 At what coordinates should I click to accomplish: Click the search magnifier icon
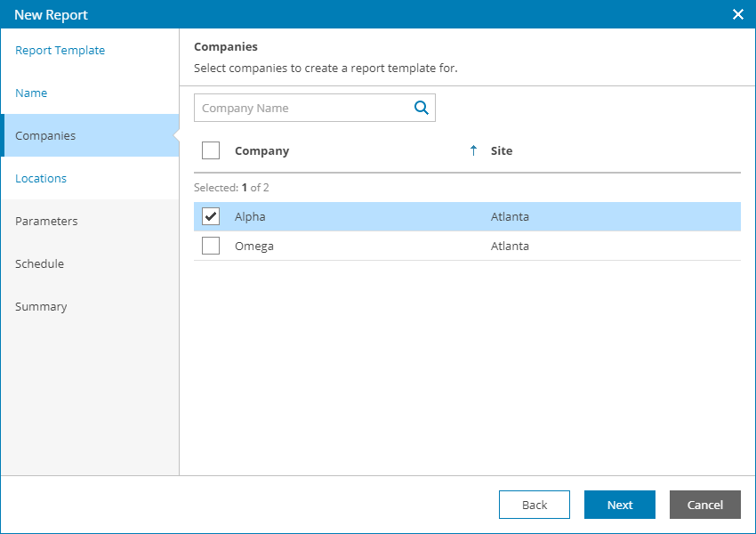coord(422,108)
